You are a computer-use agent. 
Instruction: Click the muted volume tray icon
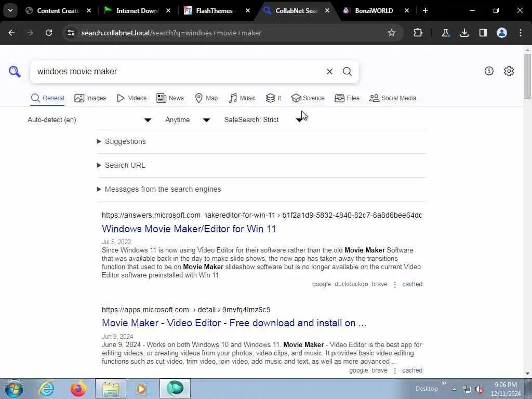pyautogui.click(x=480, y=390)
